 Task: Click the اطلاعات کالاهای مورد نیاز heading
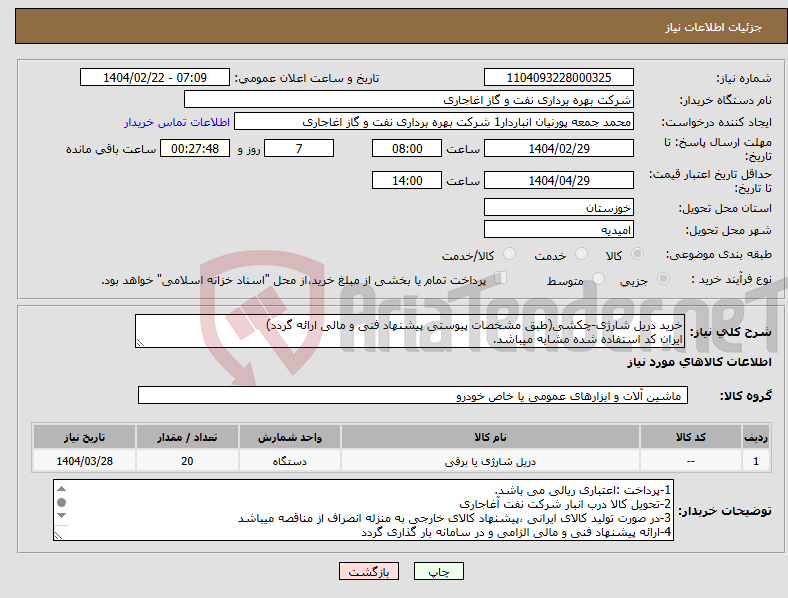pos(699,362)
